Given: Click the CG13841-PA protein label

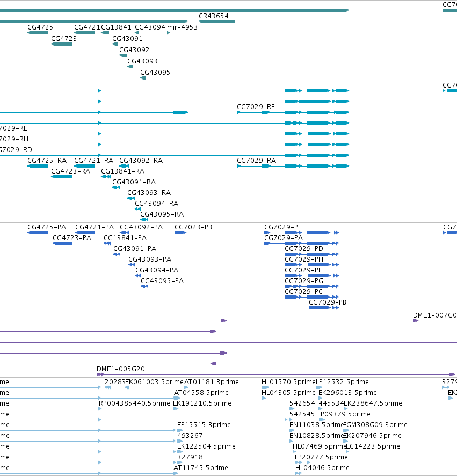Looking at the screenshot, I should point(125,238).
